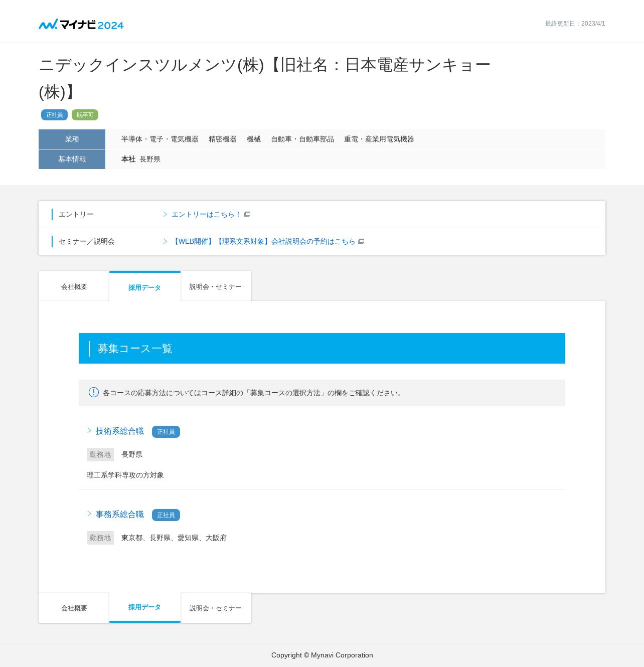Open 【WEB開催】会社説明会の予約はこちら link

pos(263,241)
